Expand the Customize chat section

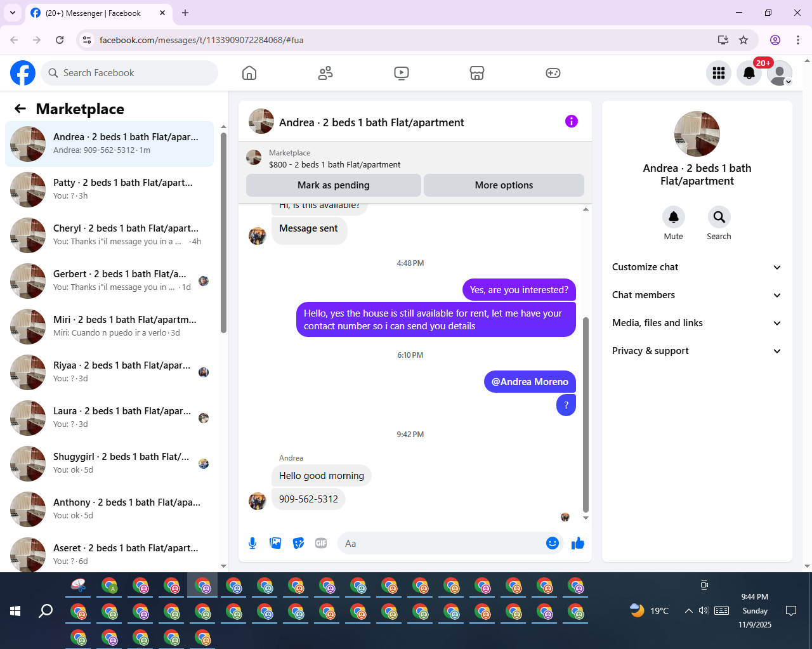pyautogui.click(x=697, y=267)
